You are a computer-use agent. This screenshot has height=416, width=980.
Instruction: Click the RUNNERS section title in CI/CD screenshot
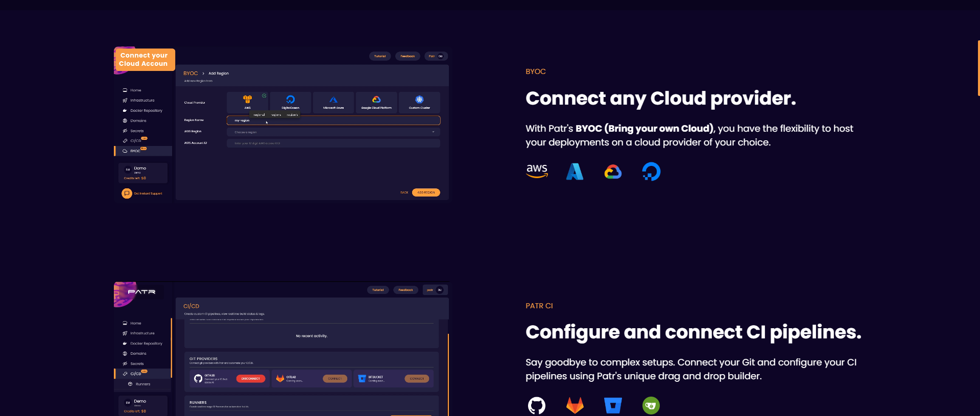[x=198, y=403]
